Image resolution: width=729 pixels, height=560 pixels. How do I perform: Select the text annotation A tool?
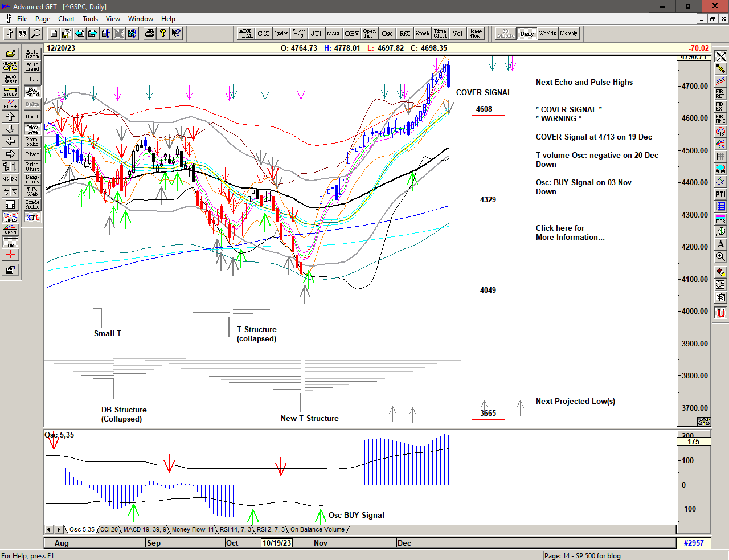click(x=720, y=244)
